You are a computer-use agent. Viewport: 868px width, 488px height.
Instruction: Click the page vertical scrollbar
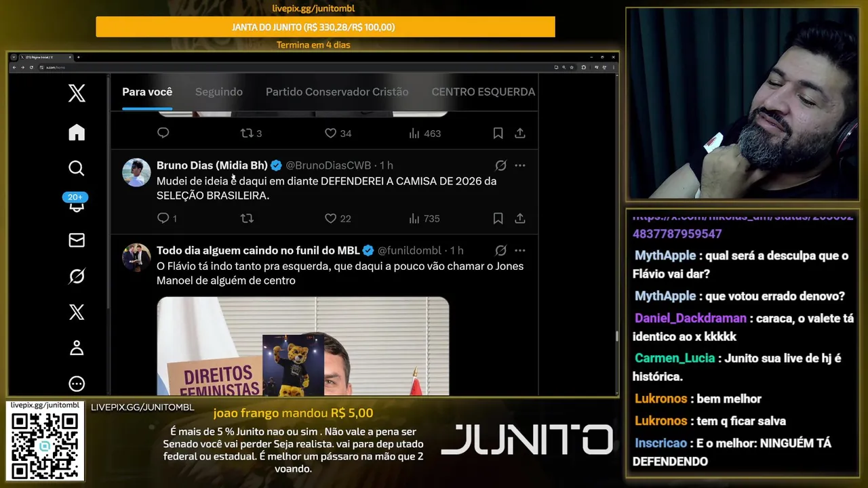616,337
